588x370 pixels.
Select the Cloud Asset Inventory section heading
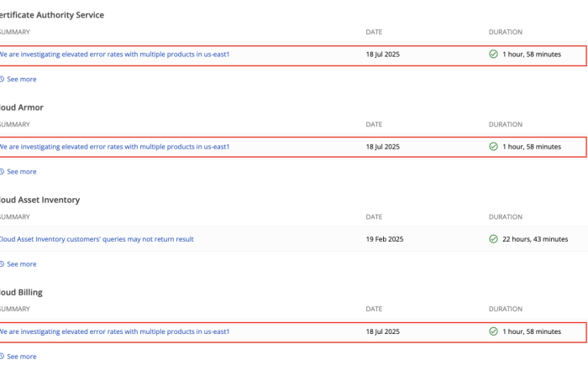(x=39, y=200)
